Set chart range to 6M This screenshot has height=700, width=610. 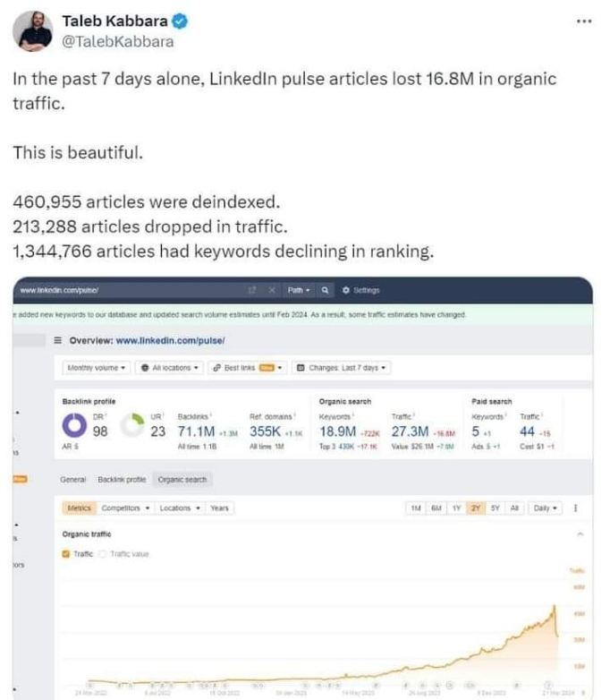click(x=436, y=508)
